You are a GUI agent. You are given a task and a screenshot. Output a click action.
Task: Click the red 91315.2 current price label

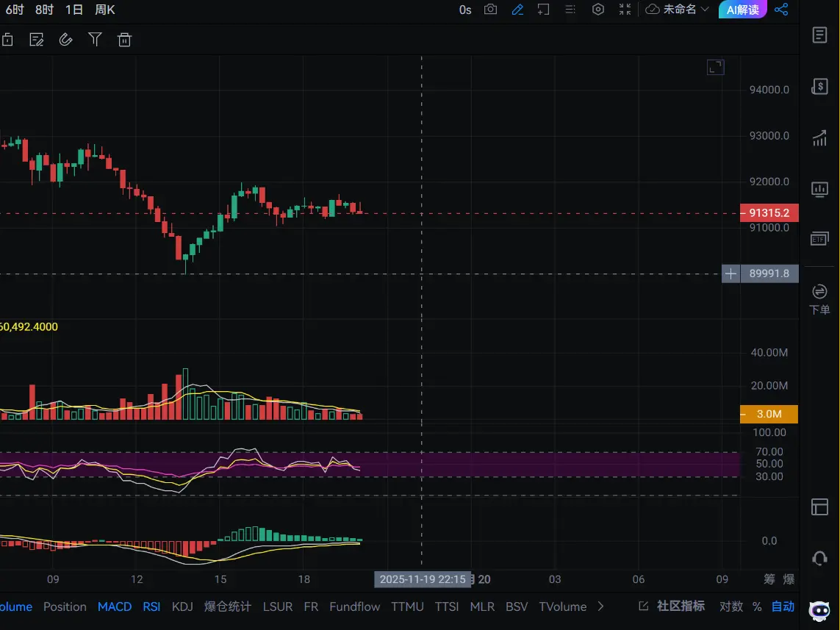[x=769, y=212]
